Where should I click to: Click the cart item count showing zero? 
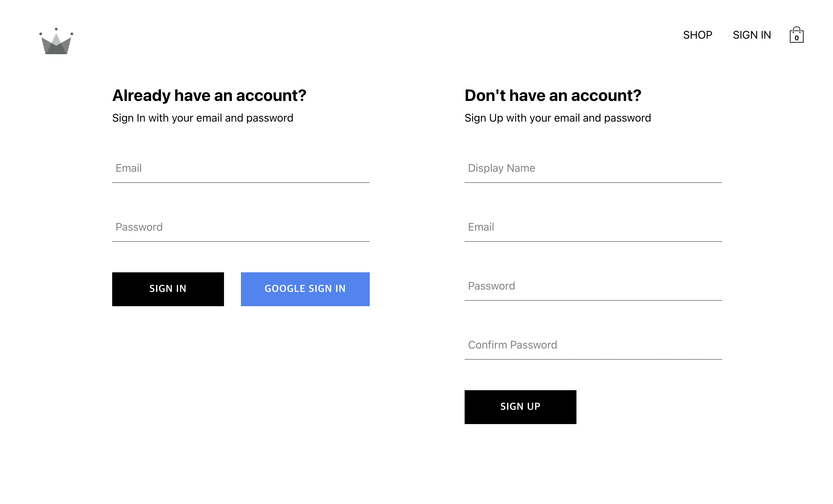pyautogui.click(x=797, y=38)
